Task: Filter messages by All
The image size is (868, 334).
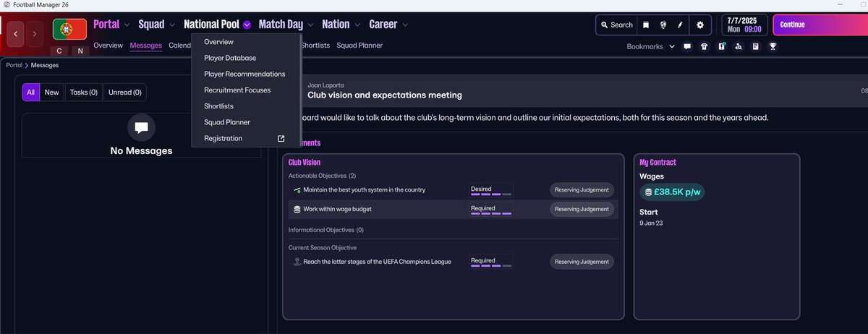Action: [x=31, y=93]
